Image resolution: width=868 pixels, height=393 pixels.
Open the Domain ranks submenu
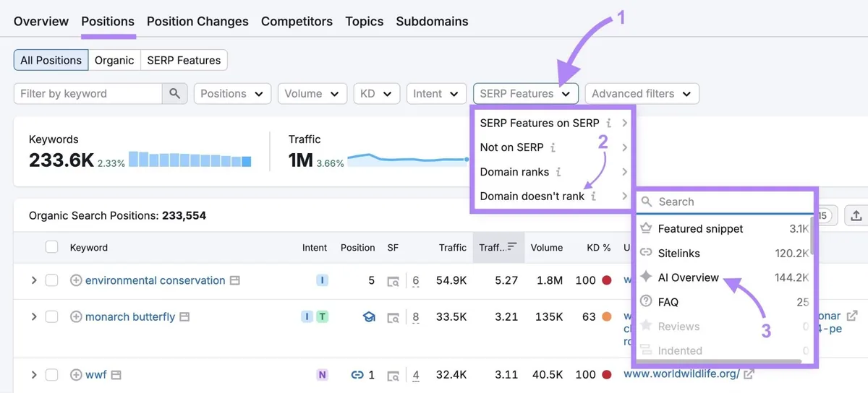553,172
